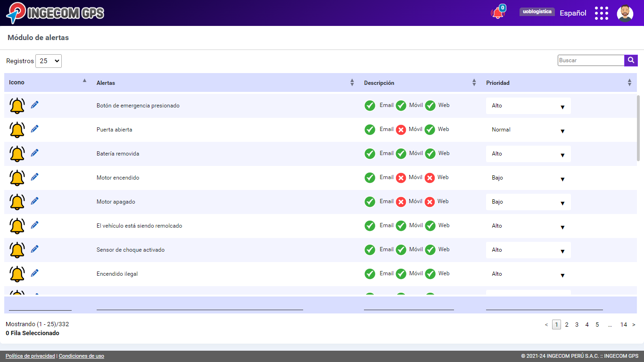Open the 'Política de privacidad' link
This screenshot has width=644, height=362.
point(30,356)
